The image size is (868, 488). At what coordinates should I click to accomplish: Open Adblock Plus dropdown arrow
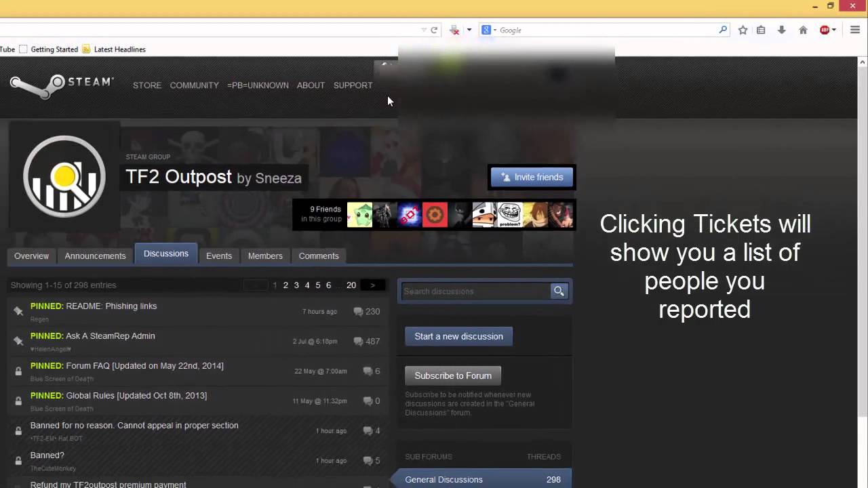tap(834, 30)
